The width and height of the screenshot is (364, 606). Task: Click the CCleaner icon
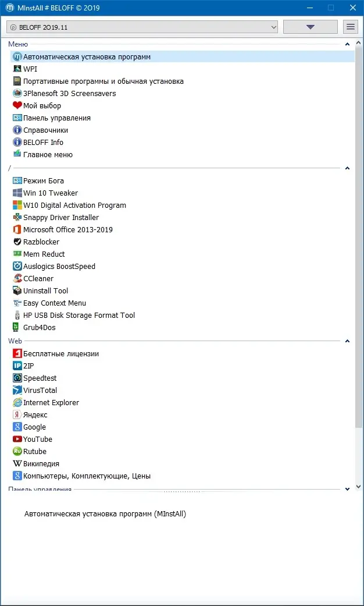(x=17, y=279)
